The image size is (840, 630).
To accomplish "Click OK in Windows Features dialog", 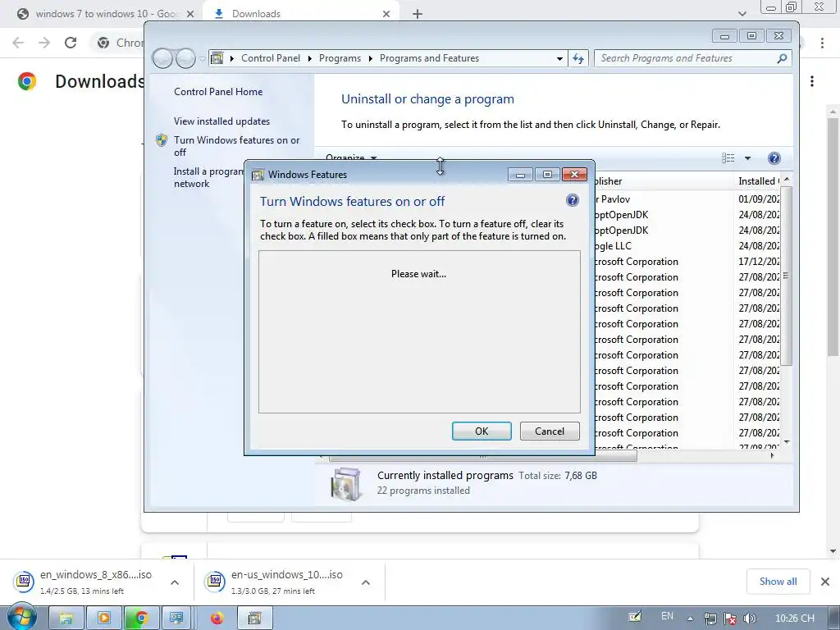I will (x=482, y=431).
